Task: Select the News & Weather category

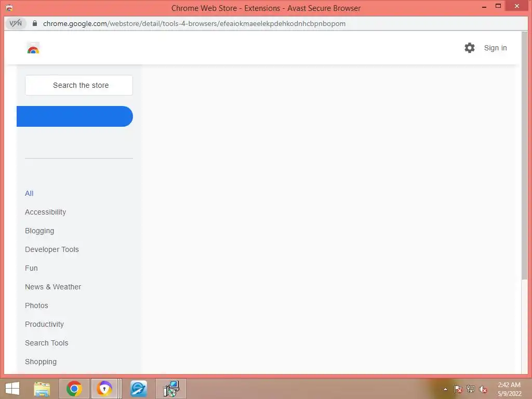Action: (x=53, y=287)
